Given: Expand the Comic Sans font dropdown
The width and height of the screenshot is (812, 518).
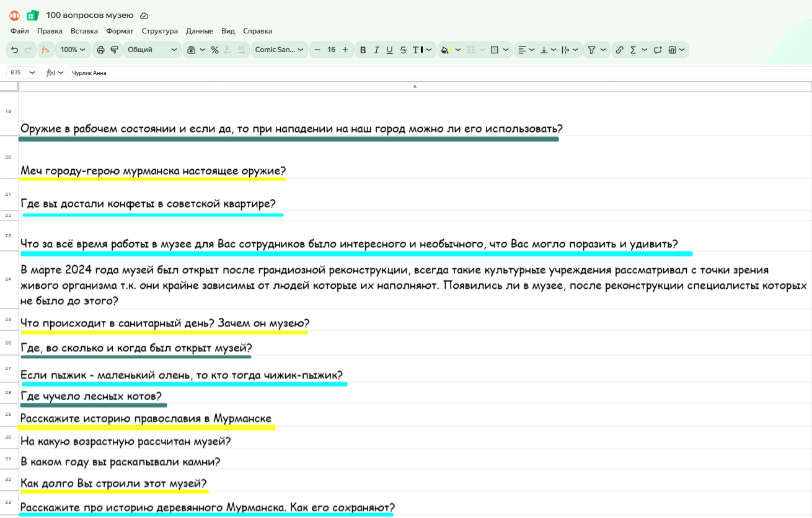Looking at the screenshot, I should point(280,50).
